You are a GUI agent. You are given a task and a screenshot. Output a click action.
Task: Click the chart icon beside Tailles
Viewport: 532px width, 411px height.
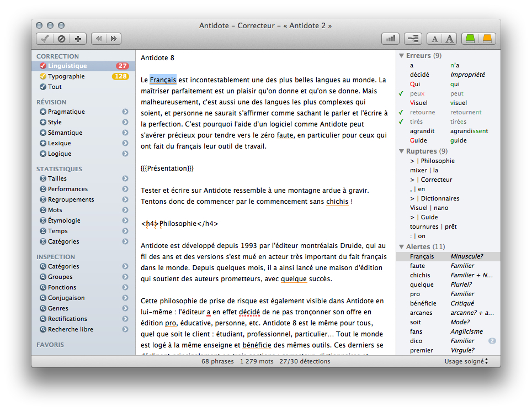(42, 178)
